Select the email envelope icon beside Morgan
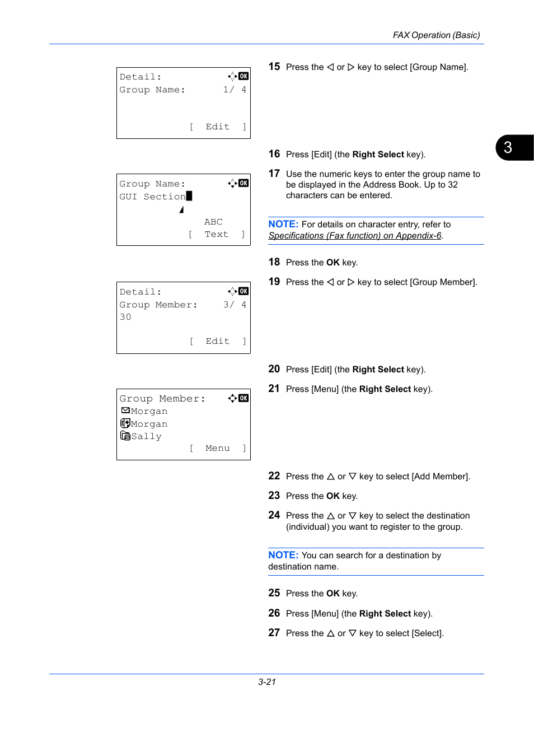The width and height of the screenshot is (534, 756). click(125, 410)
